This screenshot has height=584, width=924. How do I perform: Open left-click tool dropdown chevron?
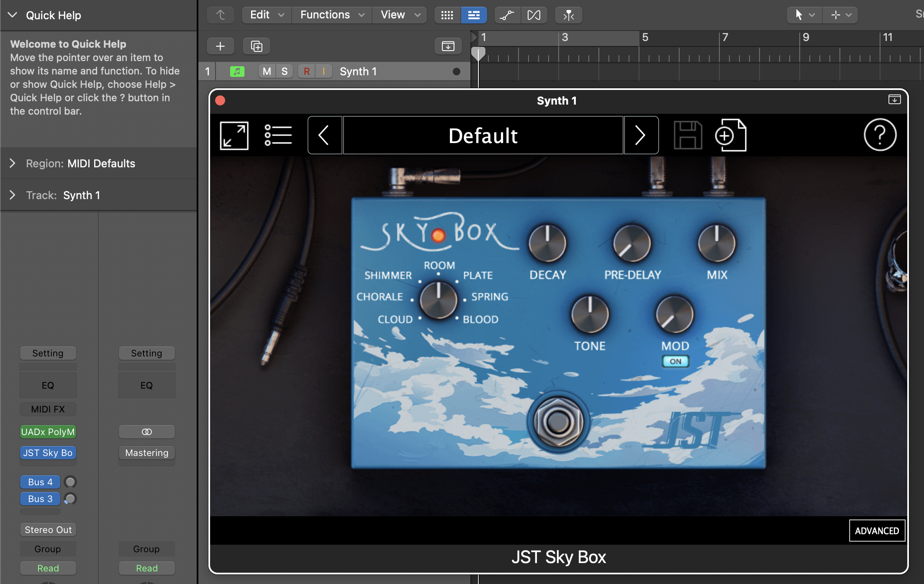pyautogui.click(x=812, y=15)
